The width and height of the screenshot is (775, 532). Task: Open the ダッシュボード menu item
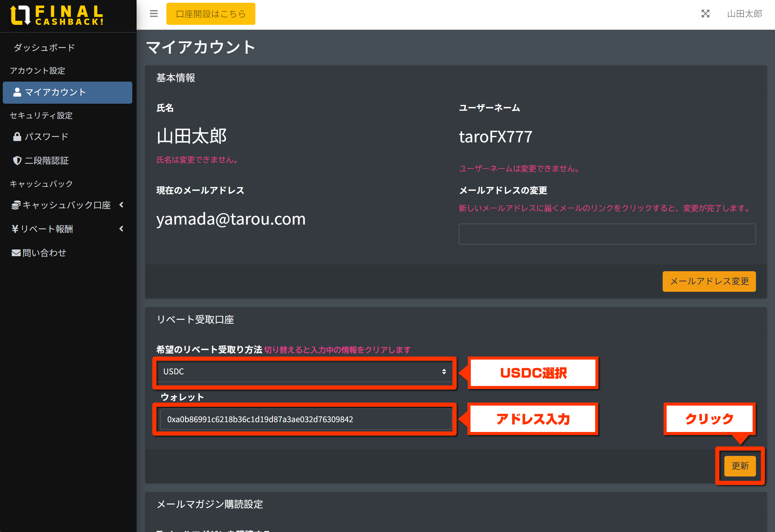pyautogui.click(x=44, y=48)
